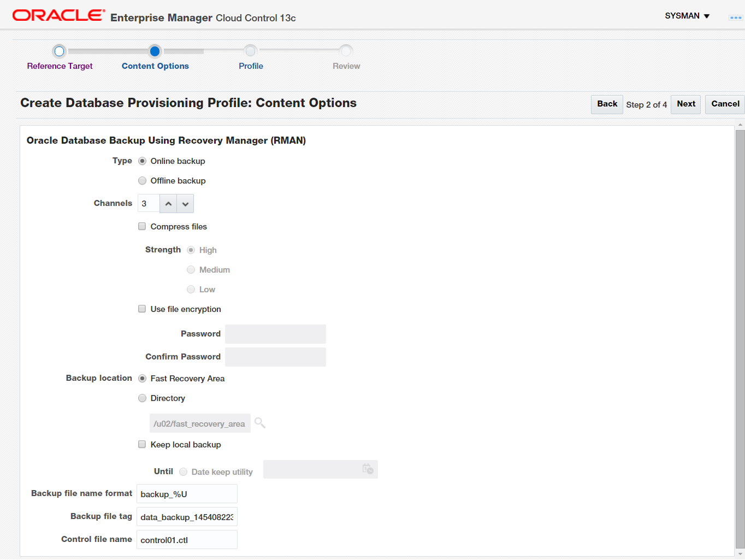
Task: Click the scrollbar up arrow
Action: [x=740, y=125]
